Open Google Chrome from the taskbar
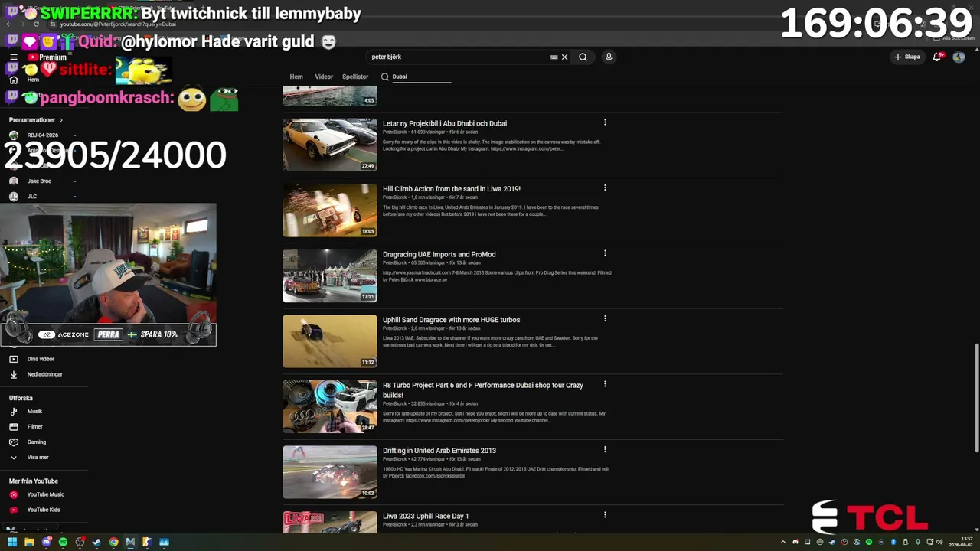The image size is (980, 551). [x=113, y=542]
